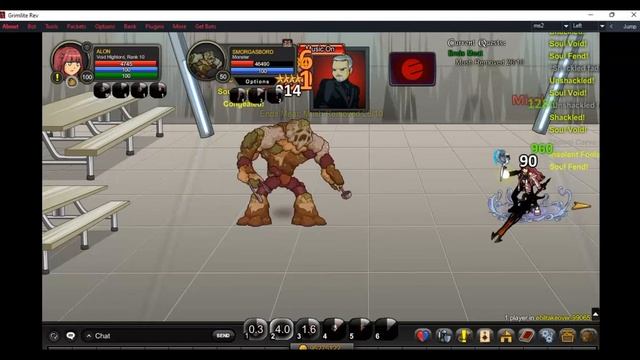Click the player list expand arrow

[x=596, y=314]
